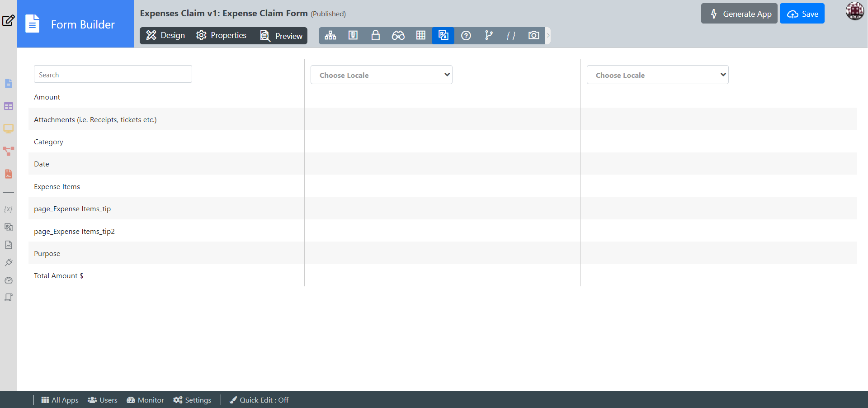Click the question mark help icon
This screenshot has width=868, height=408.
[x=466, y=35]
